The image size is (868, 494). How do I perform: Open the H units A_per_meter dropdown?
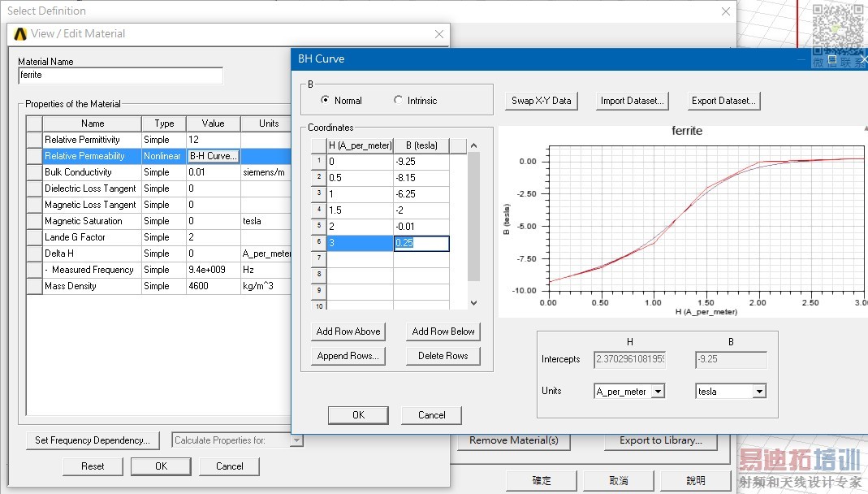[x=658, y=392]
